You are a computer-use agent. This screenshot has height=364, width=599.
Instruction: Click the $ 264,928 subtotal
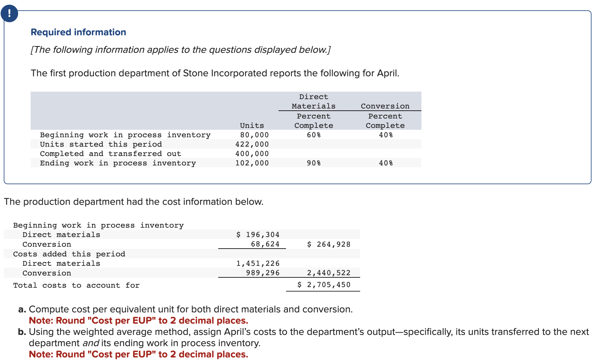point(329,244)
